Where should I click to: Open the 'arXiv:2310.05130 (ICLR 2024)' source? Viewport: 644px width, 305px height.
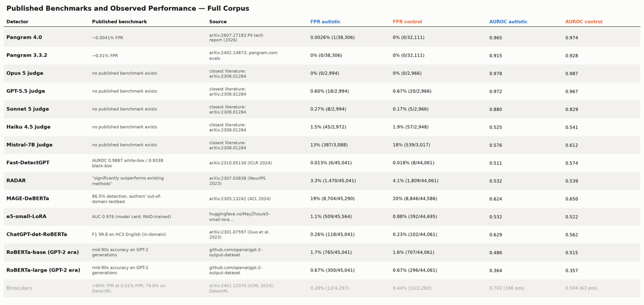[240, 163]
